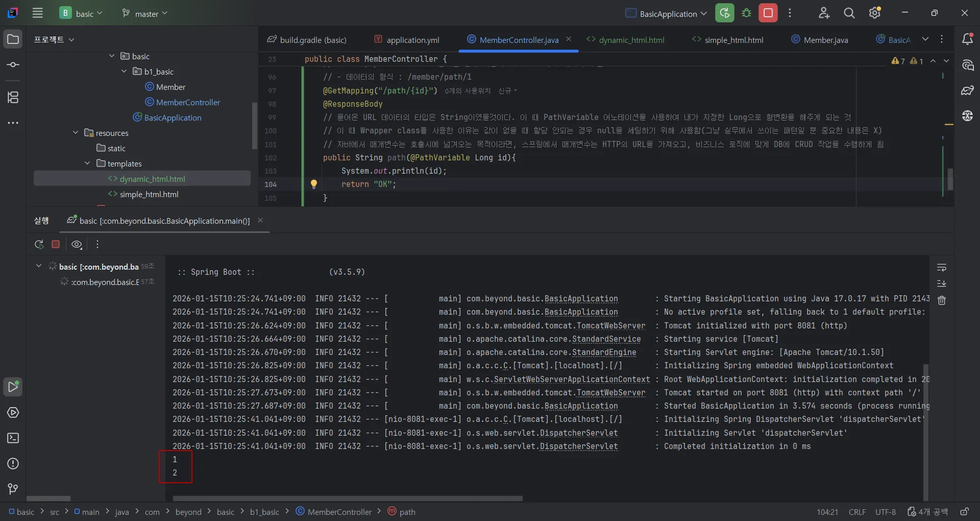
Task: Open more actions menu next to Stop button
Action: [790, 13]
